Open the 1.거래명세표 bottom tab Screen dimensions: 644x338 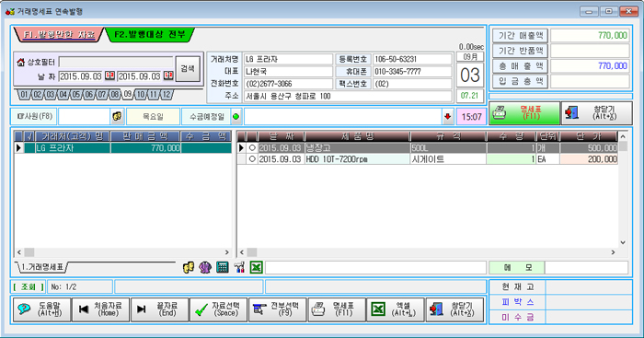[x=42, y=268]
